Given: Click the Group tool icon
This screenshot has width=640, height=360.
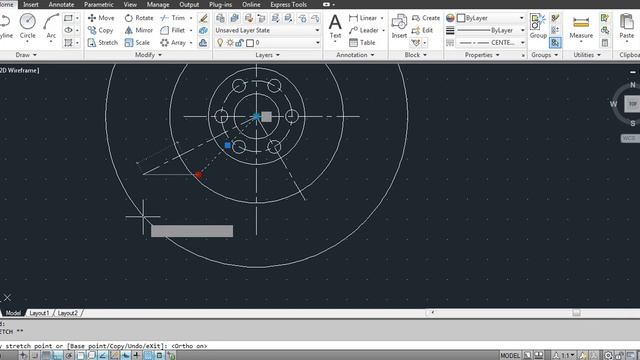Looking at the screenshot, I should click(538, 26).
